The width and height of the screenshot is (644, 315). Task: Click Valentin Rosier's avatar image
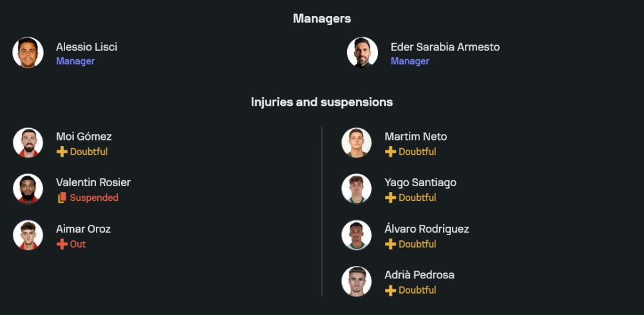pos(28,189)
